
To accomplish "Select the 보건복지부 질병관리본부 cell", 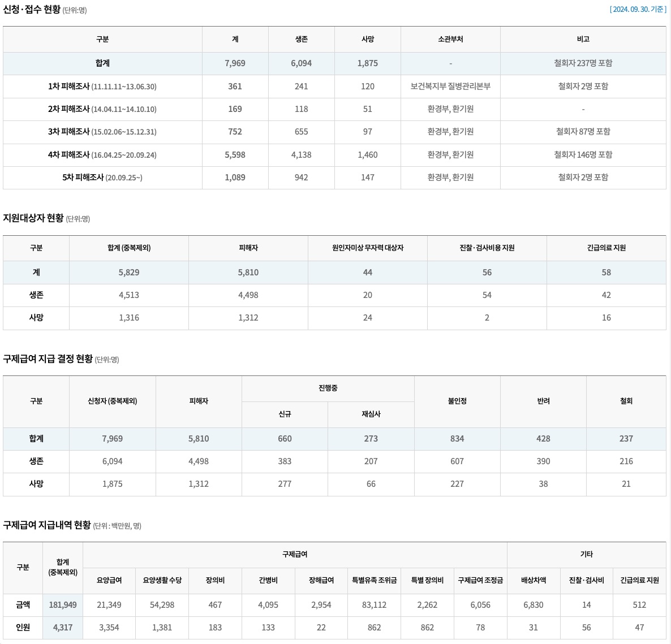I will (x=450, y=87).
